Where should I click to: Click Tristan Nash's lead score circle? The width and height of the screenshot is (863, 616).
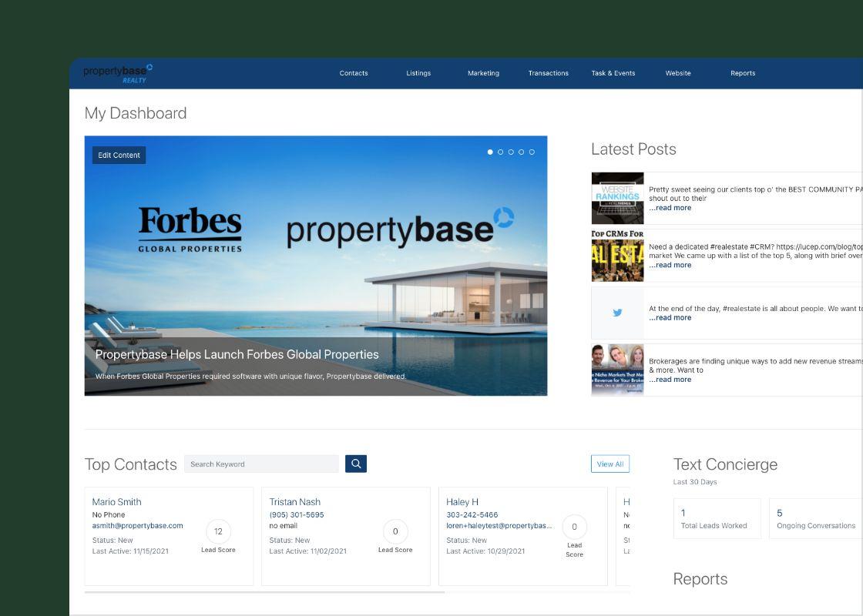click(x=395, y=531)
